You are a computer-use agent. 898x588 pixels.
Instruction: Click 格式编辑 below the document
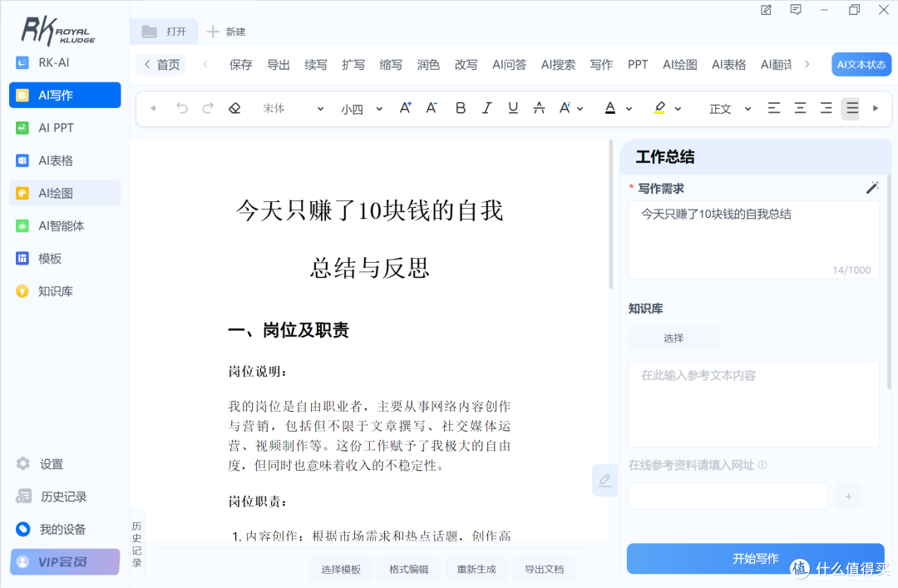(409, 569)
